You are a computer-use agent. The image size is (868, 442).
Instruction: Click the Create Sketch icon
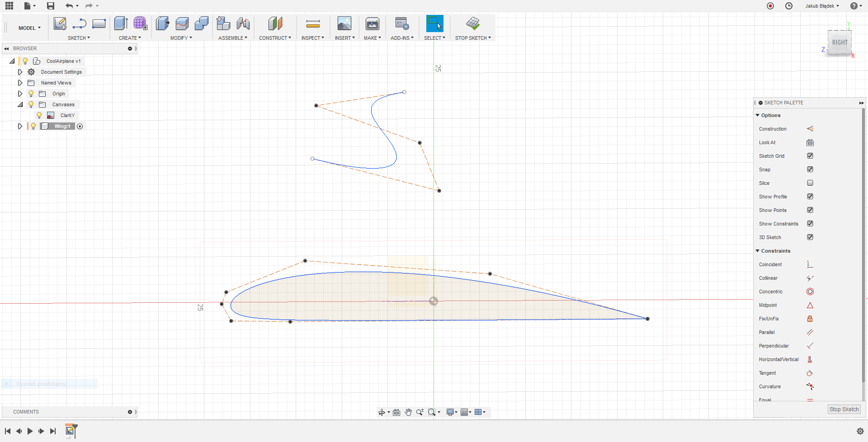coord(60,24)
